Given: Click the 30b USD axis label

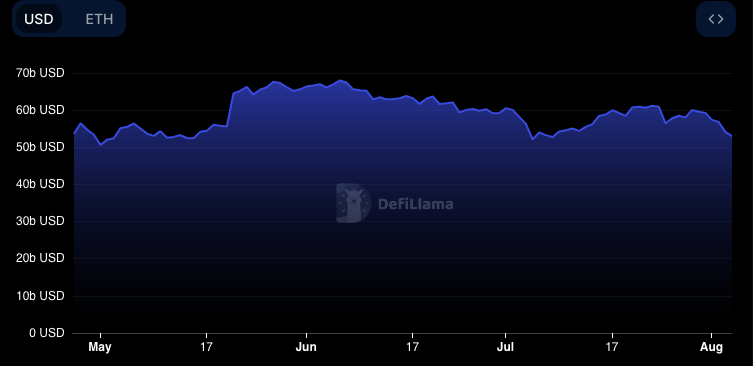Looking at the screenshot, I should (40, 221).
